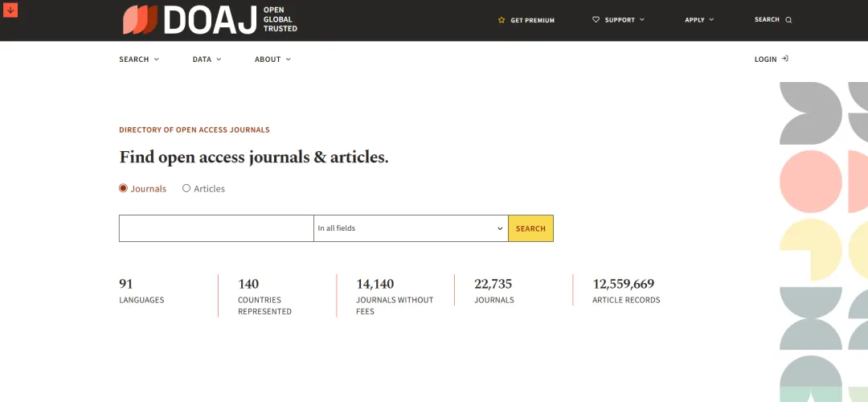Click the GET PREMIUM link

[526, 20]
